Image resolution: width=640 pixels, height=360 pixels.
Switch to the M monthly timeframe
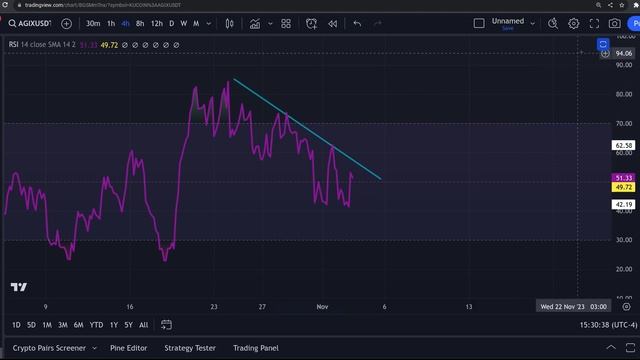tap(196, 24)
